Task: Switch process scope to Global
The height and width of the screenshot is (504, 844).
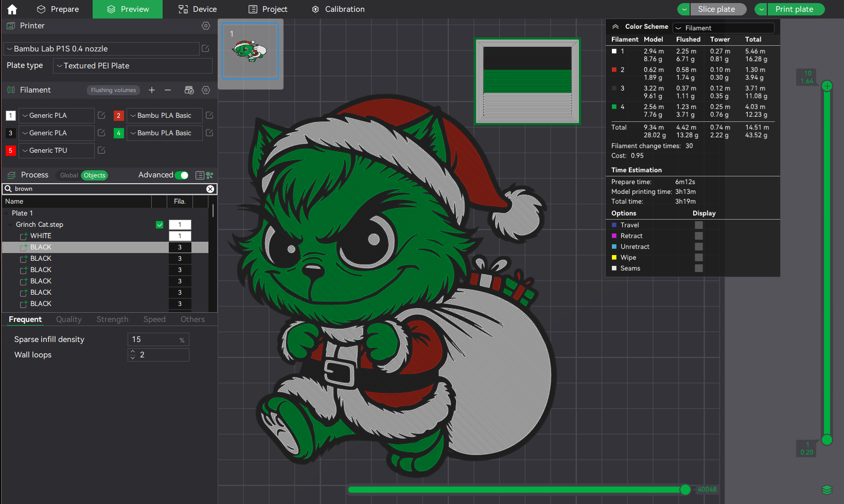Action: [69, 175]
